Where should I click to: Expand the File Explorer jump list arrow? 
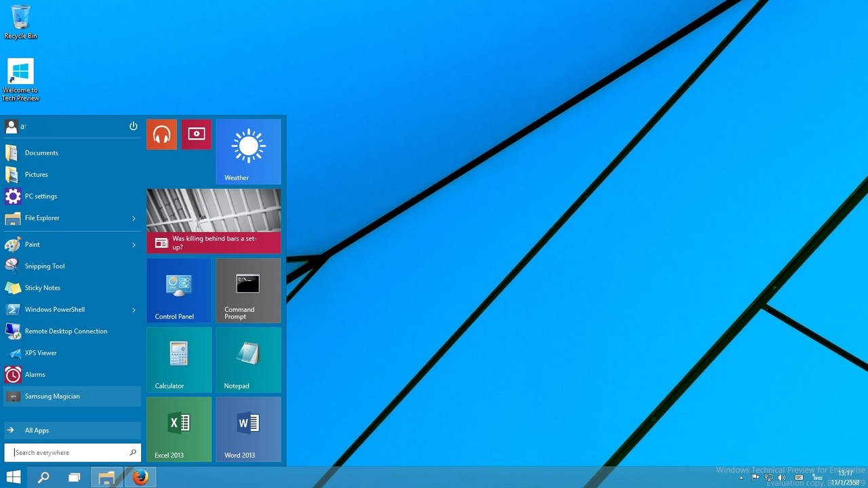click(x=134, y=218)
